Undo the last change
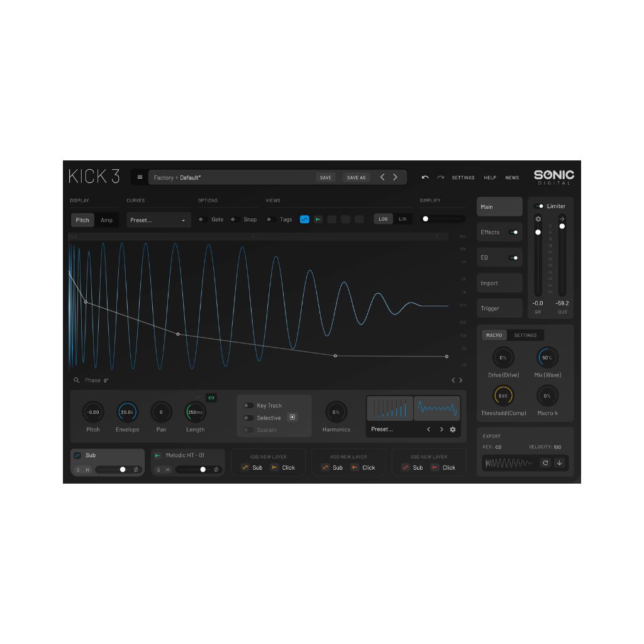644x644 pixels. click(425, 177)
